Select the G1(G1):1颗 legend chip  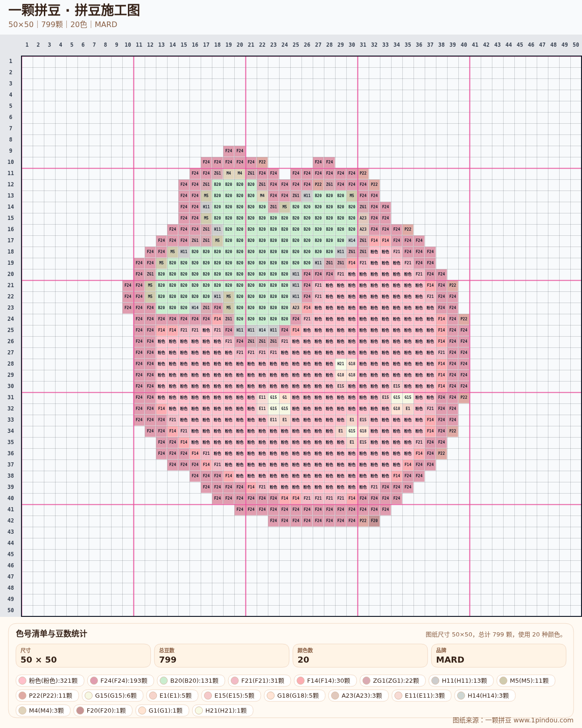pyautogui.click(x=162, y=710)
